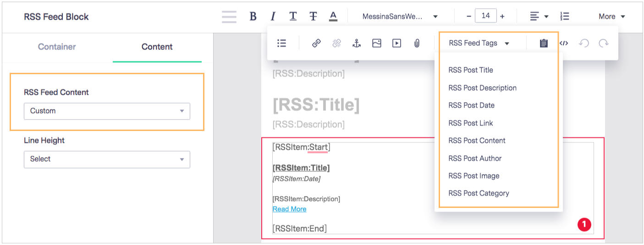
Task: Toggle underline formatting
Action: (x=293, y=16)
